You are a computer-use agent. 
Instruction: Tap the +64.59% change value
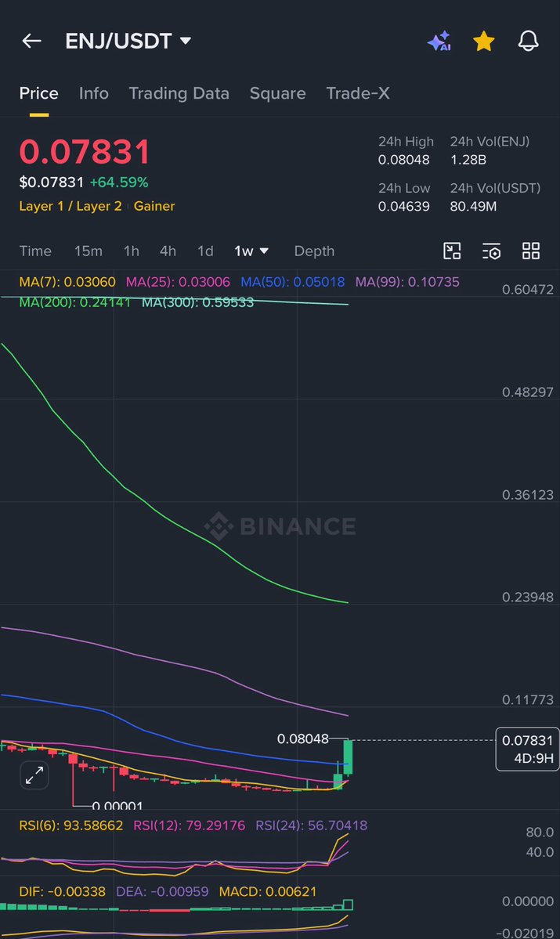[x=119, y=182]
